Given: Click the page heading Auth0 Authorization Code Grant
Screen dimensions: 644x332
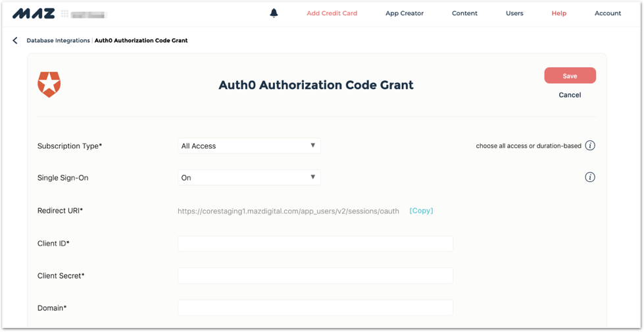Looking at the screenshot, I should pos(316,85).
